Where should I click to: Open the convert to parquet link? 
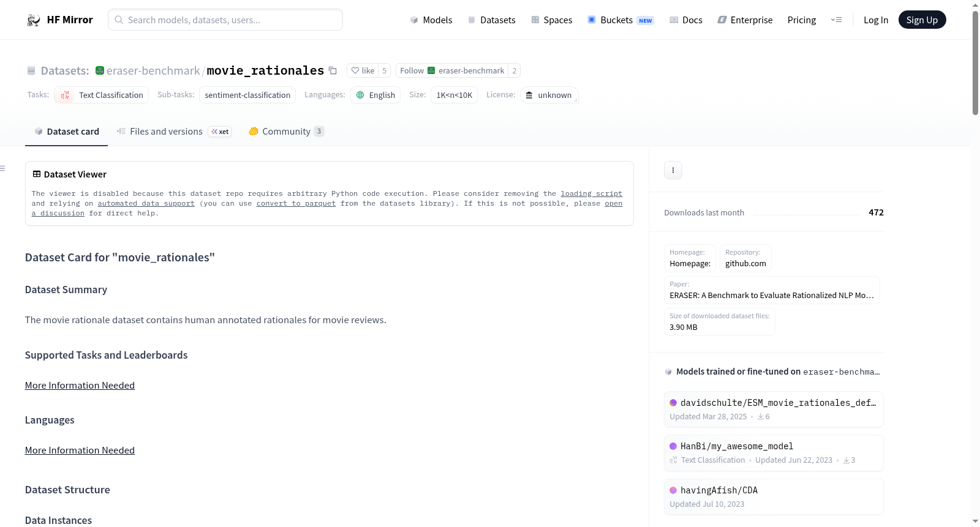[296, 203]
